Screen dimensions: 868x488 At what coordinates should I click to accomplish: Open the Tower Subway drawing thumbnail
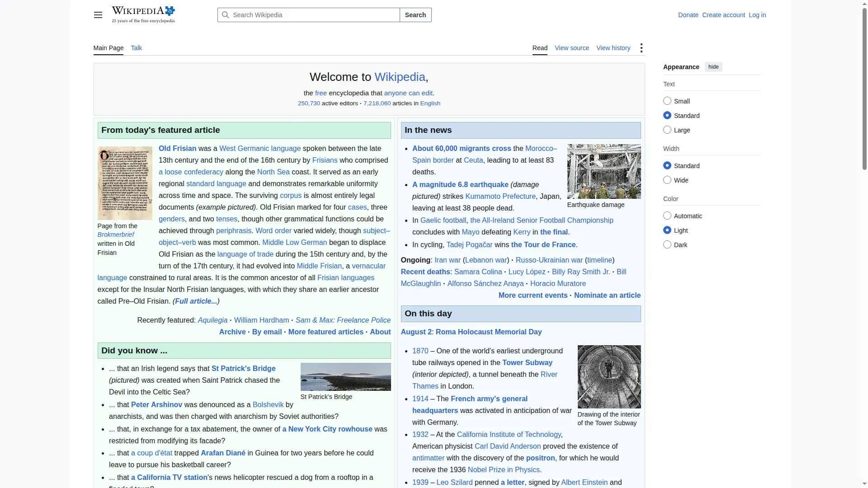point(609,377)
